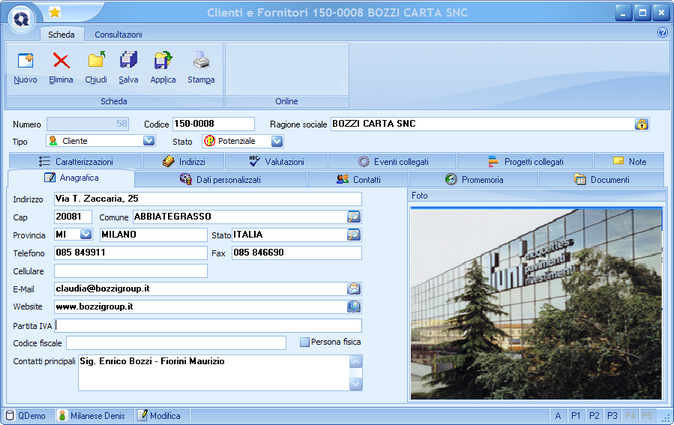
Task: Select status bar indicator P1
Action: pyautogui.click(x=576, y=416)
